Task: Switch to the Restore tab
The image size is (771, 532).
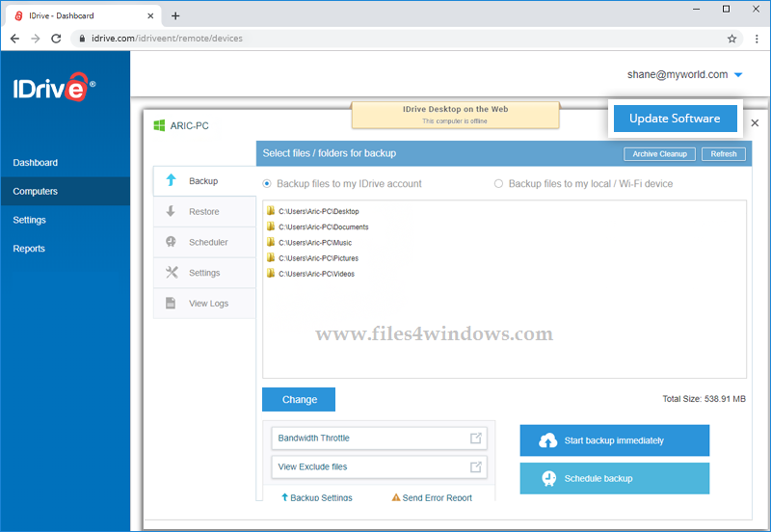Action: pyautogui.click(x=204, y=211)
